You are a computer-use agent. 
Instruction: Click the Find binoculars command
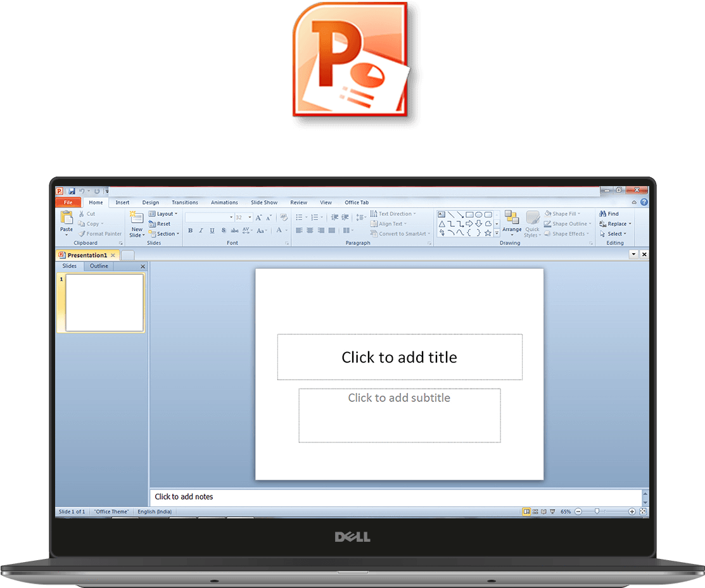[x=609, y=214]
